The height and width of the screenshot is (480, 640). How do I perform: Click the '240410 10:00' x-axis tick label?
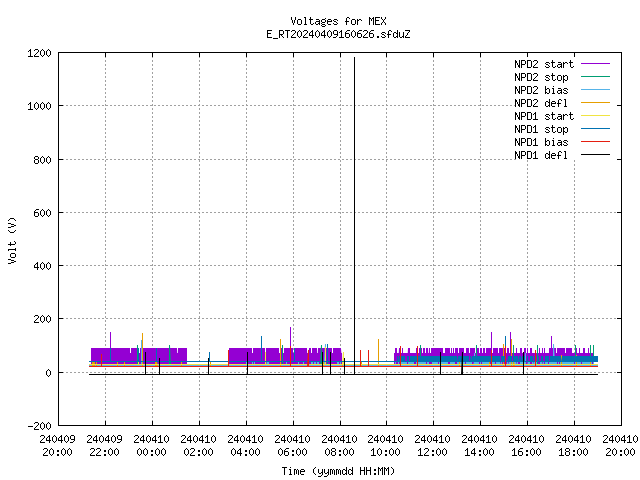click(385, 446)
